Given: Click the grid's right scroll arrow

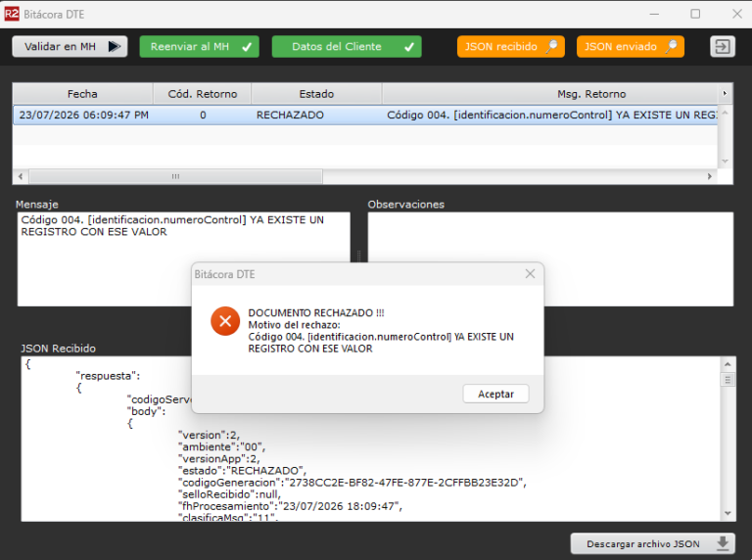Looking at the screenshot, I should [x=709, y=176].
